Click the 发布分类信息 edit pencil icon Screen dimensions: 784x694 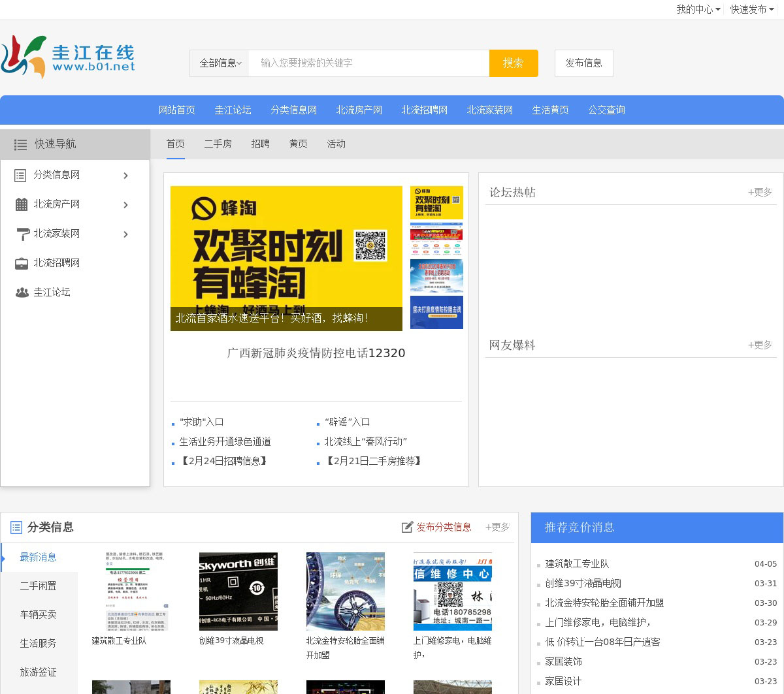pyautogui.click(x=407, y=527)
